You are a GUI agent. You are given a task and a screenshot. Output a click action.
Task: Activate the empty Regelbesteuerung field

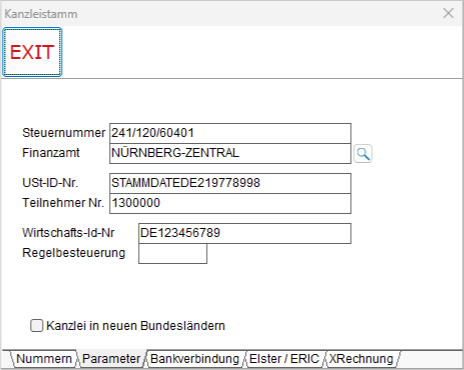point(173,253)
